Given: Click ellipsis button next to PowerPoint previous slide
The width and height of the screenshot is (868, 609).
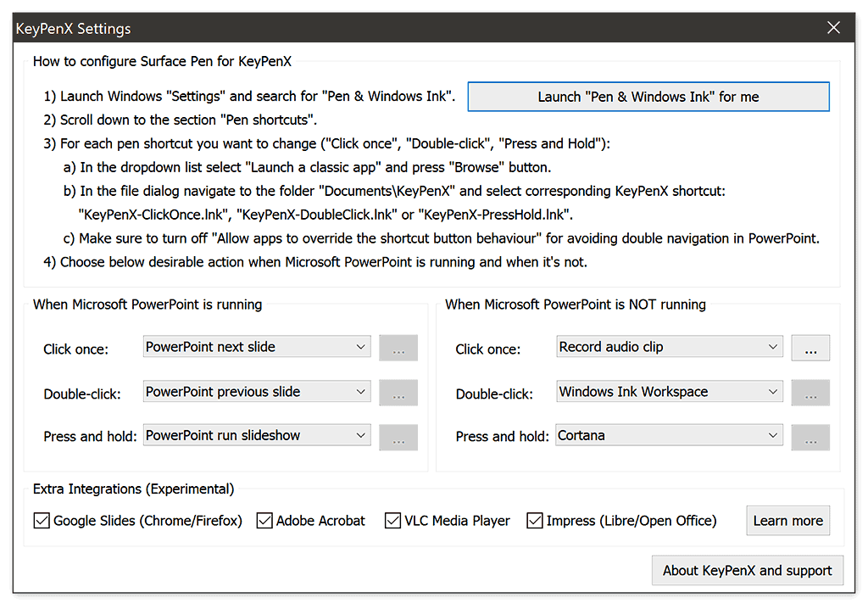Looking at the screenshot, I should [398, 393].
